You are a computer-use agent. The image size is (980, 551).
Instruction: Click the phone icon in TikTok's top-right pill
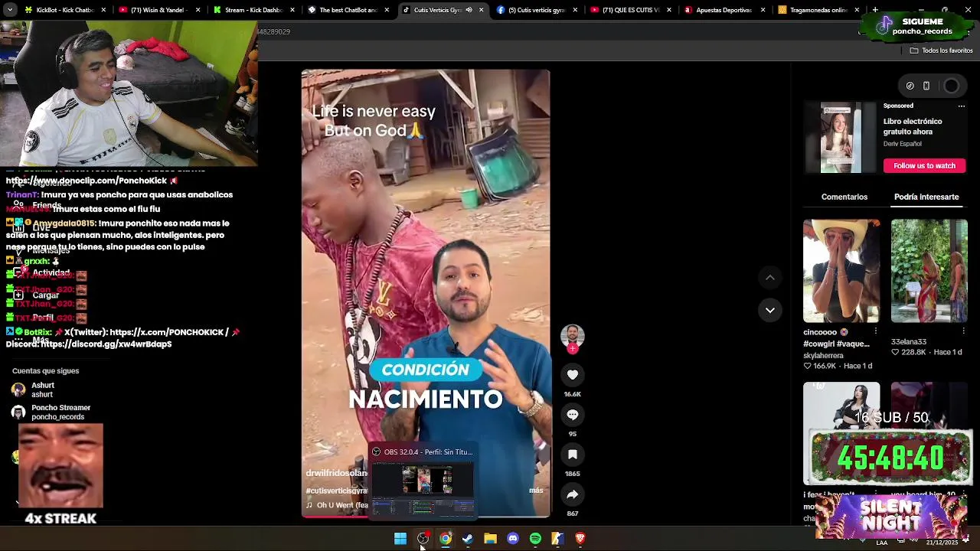tap(926, 86)
